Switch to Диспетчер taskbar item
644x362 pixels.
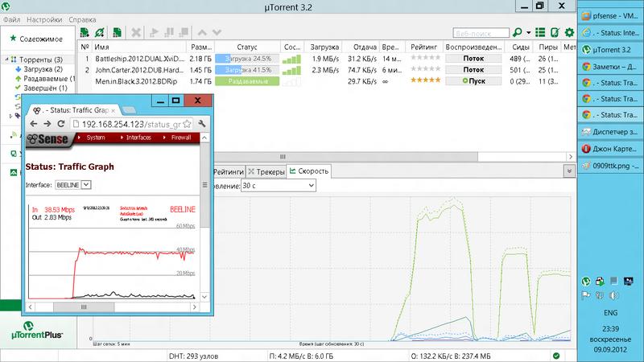tap(610, 132)
